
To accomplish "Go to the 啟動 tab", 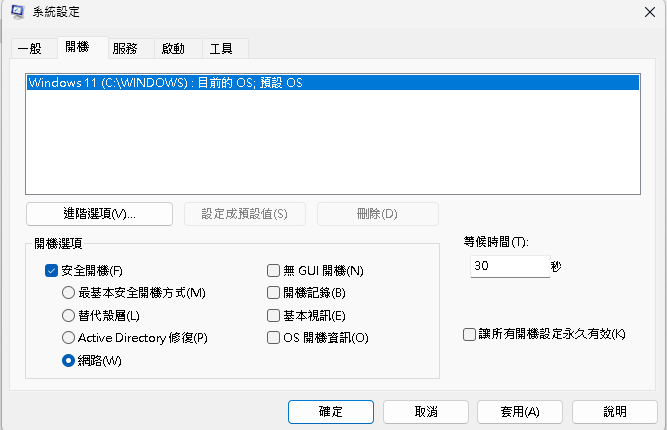I will pos(174,49).
